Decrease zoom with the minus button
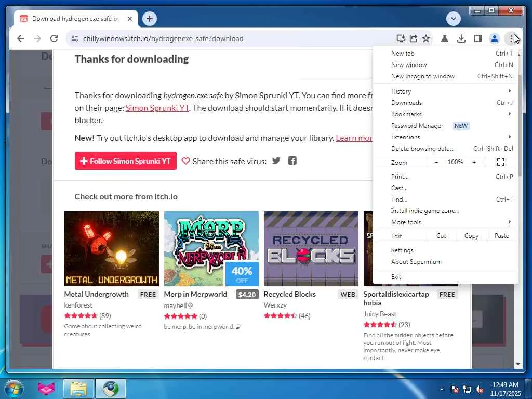532x399 pixels. (x=436, y=162)
